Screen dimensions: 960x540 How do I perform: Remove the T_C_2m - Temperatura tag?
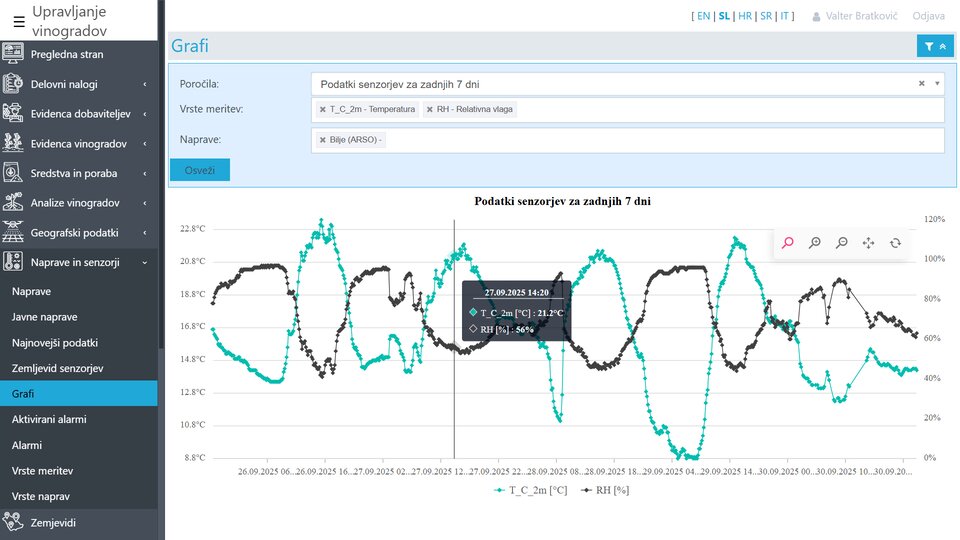point(322,109)
